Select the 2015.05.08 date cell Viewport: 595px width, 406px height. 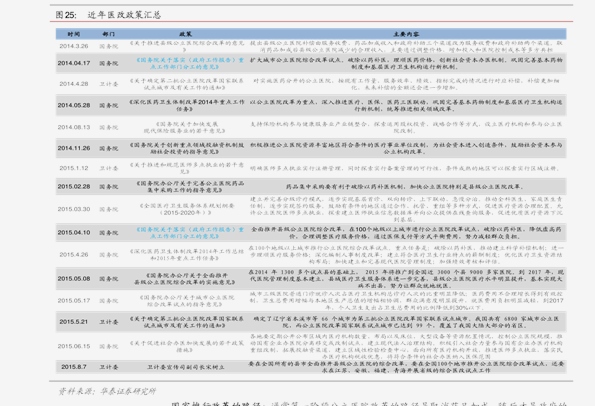click(x=74, y=279)
